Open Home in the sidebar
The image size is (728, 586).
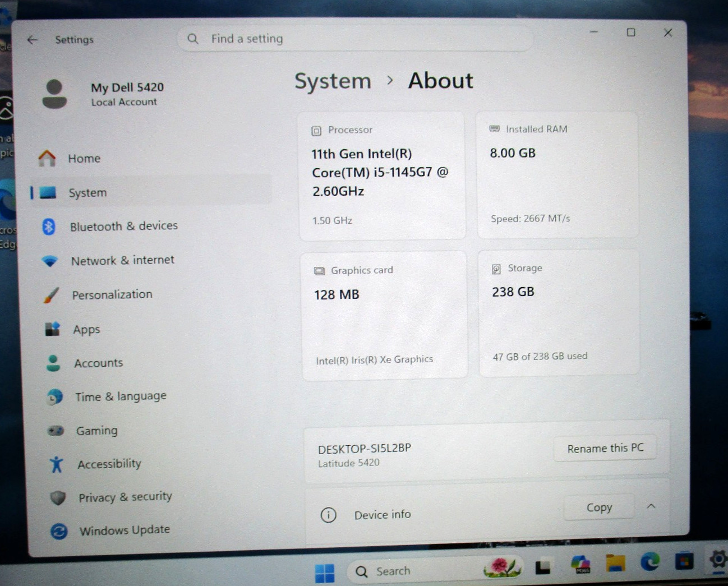150,159
